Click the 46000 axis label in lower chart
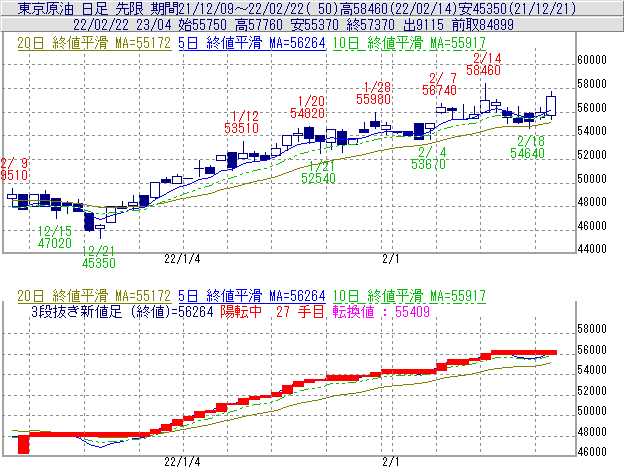Viewport: 624px width, 475px height. click(x=592, y=452)
